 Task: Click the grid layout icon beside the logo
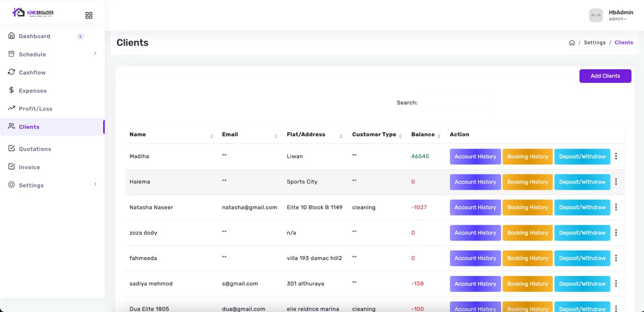89,16
